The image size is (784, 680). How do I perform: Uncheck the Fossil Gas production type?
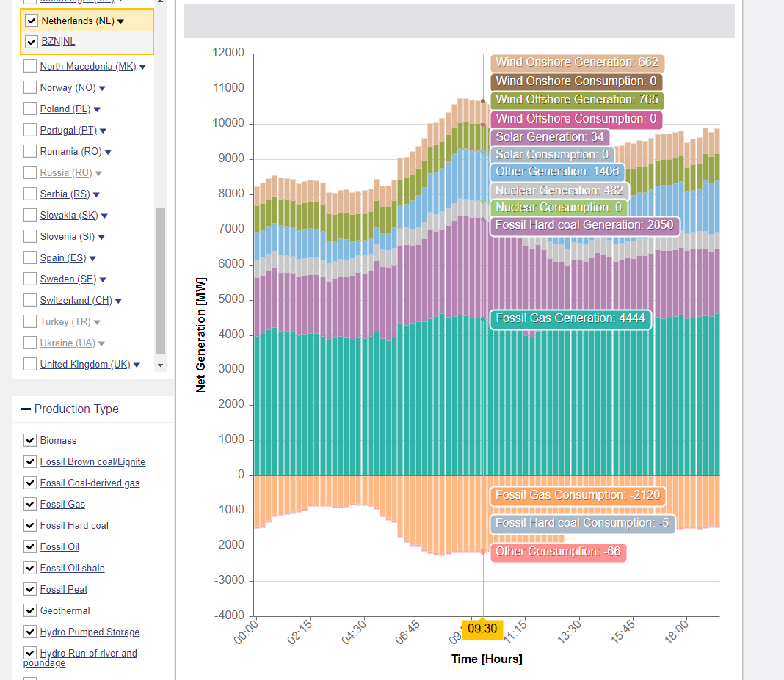click(30, 504)
